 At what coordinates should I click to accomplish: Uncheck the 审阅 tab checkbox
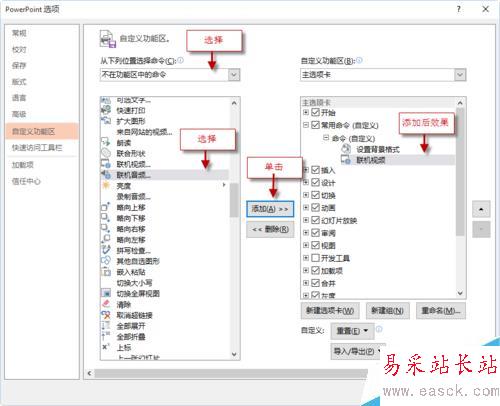pyautogui.click(x=315, y=233)
